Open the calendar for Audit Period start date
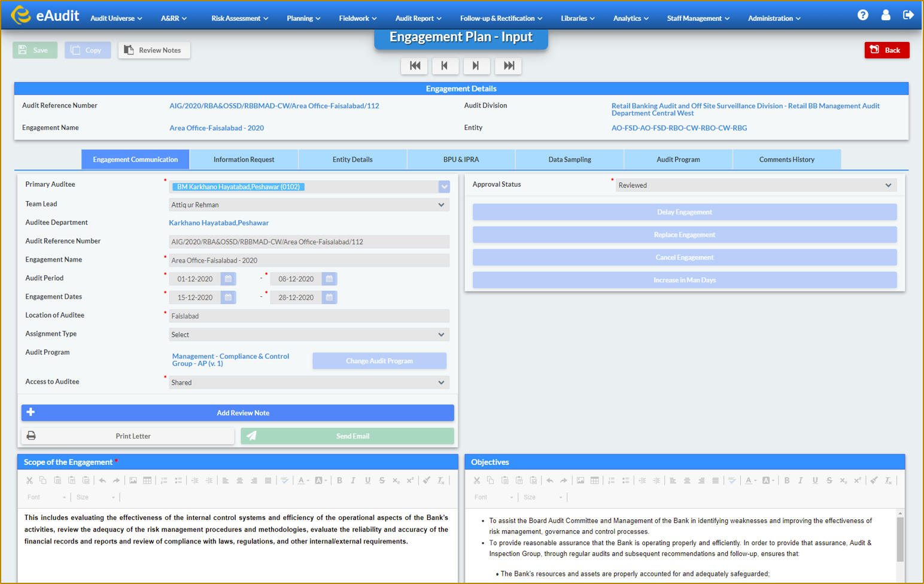The height and width of the screenshot is (584, 924). [227, 278]
